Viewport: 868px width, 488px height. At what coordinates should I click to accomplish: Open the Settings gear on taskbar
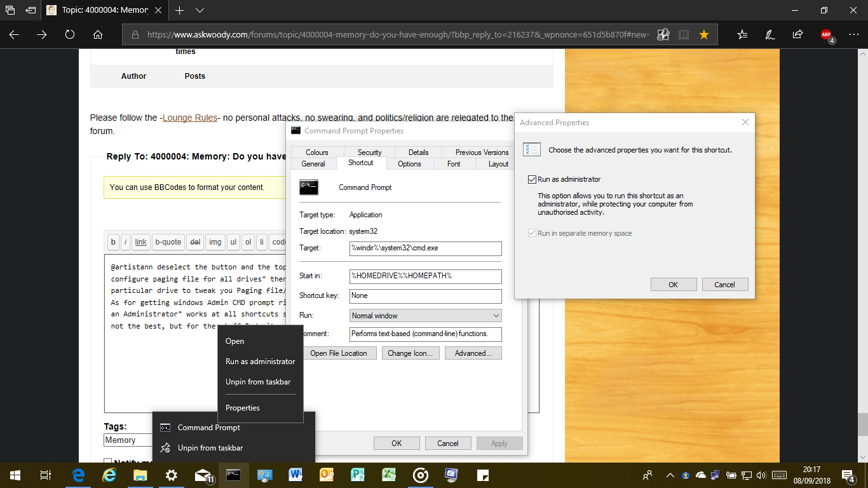tap(171, 475)
